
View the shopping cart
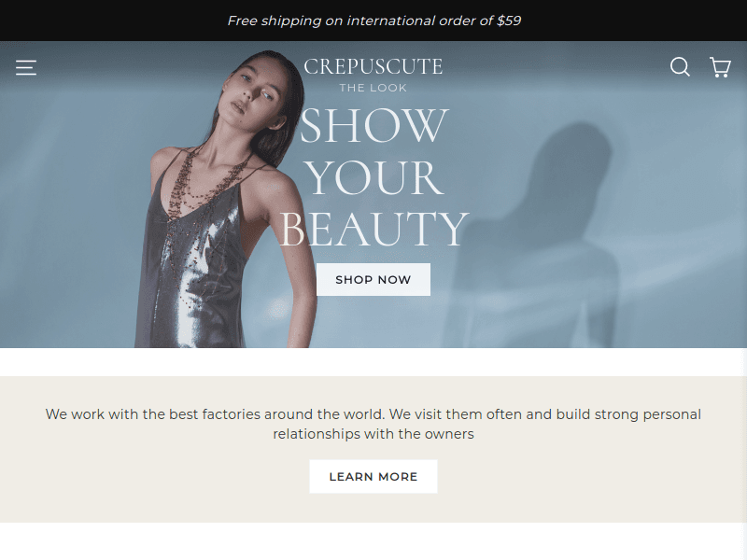click(x=720, y=67)
